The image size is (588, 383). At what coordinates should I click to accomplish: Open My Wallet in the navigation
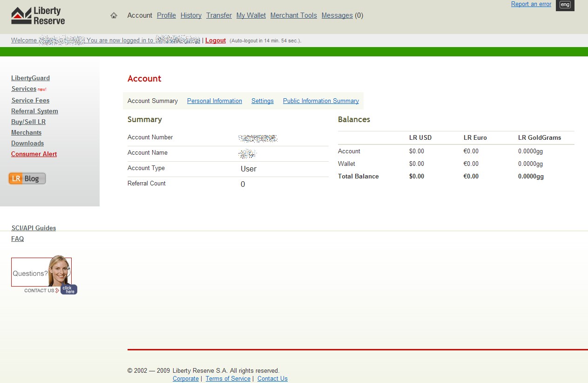click(x=251, y=15)
